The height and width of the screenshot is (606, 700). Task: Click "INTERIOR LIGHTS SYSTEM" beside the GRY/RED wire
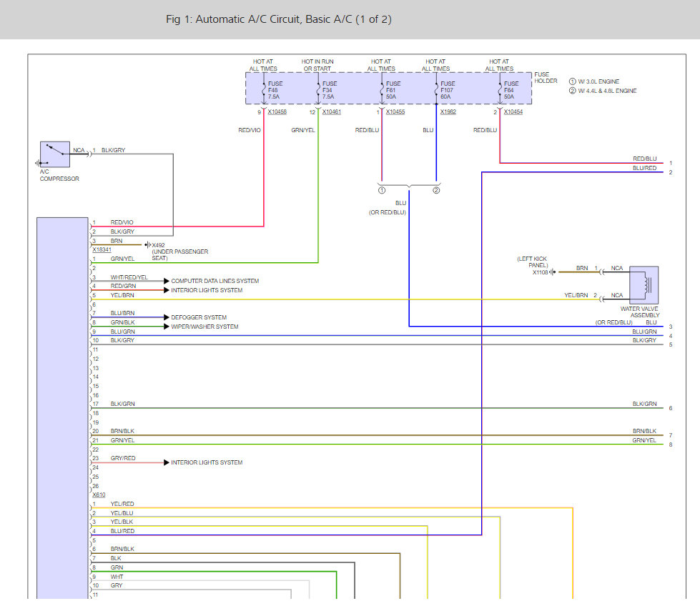pos(207,462)
